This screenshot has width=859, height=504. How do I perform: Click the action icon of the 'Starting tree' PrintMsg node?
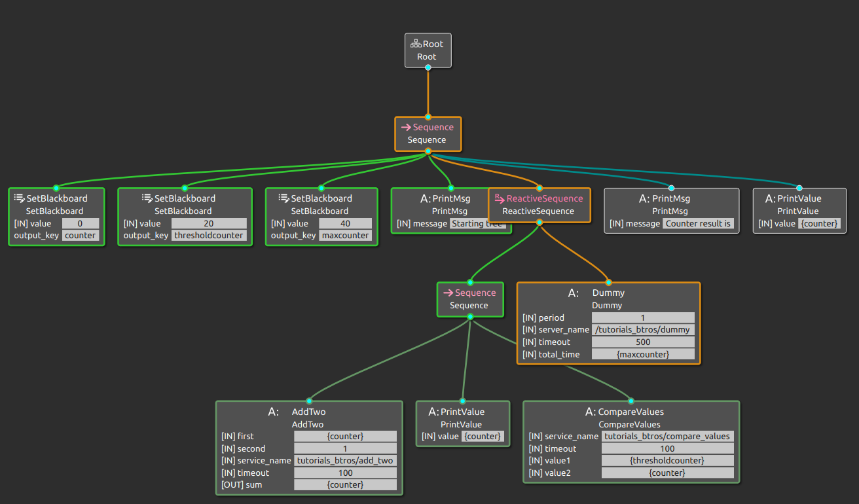pyautogui.click(x=425, y=198)
